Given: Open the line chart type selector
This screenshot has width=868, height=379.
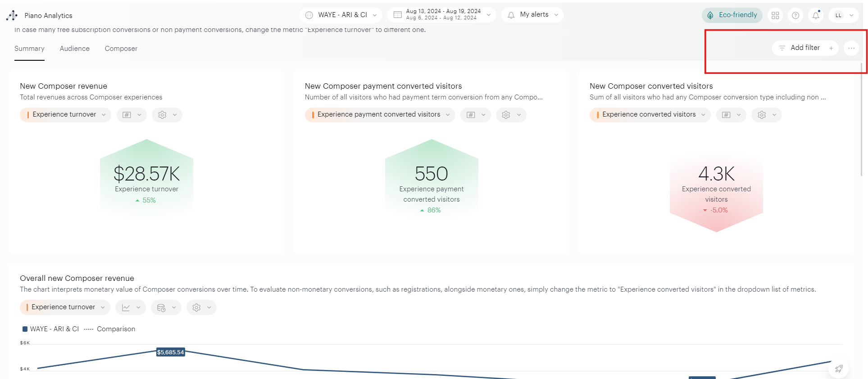Looking at the screenshot, I should click(x=131, y=307).
